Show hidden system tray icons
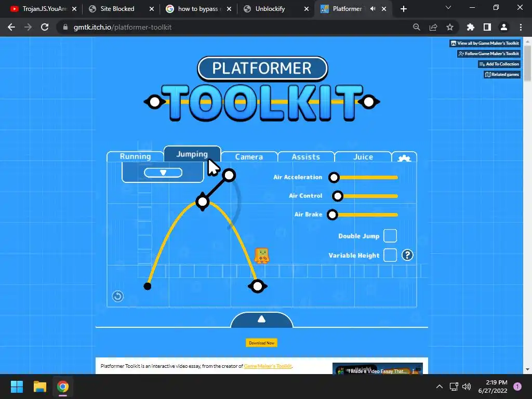The height and width of the screenshot is (399, 532). point(439,387)
